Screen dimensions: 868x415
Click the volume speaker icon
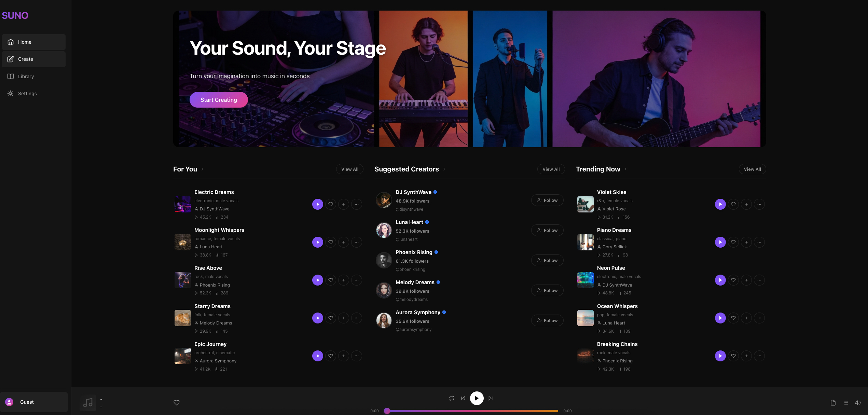coord(857,403)
